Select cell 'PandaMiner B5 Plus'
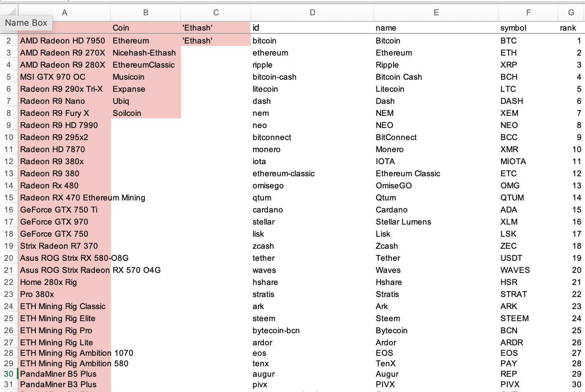 pyautogui.click(x=64, y=374)
